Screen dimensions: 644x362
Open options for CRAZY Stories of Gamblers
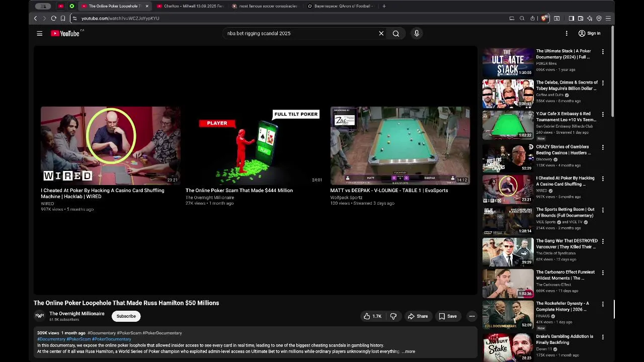pyautogui.click(x=603, y=147)
